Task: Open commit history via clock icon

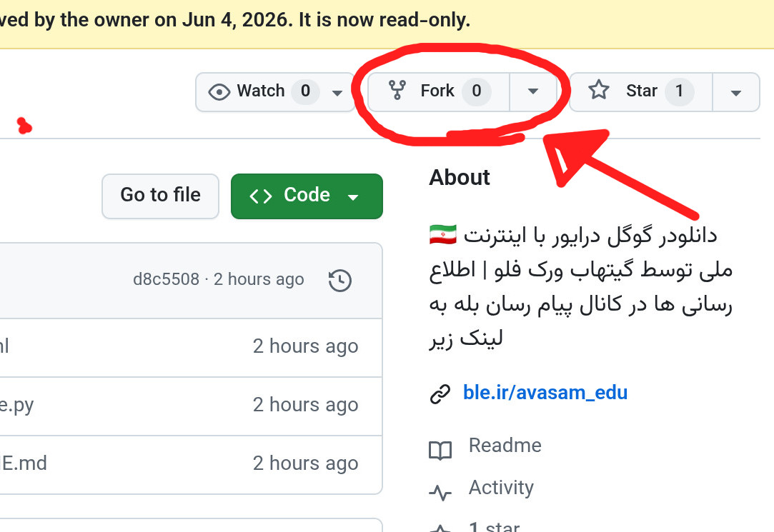Action: [x=340, y=280]
